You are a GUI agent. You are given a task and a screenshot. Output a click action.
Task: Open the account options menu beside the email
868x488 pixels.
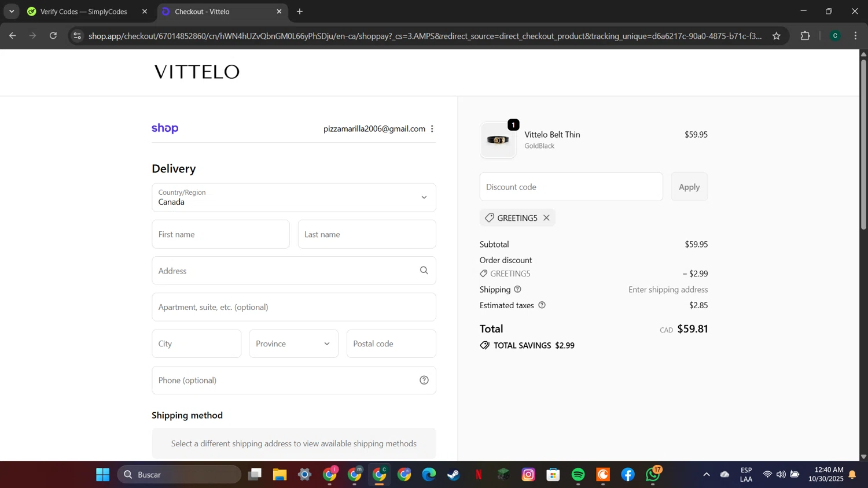click(x=432, y=129)
